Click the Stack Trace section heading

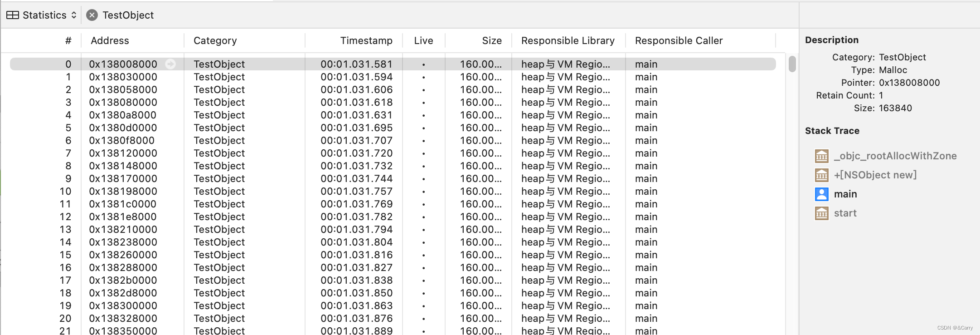832,131
